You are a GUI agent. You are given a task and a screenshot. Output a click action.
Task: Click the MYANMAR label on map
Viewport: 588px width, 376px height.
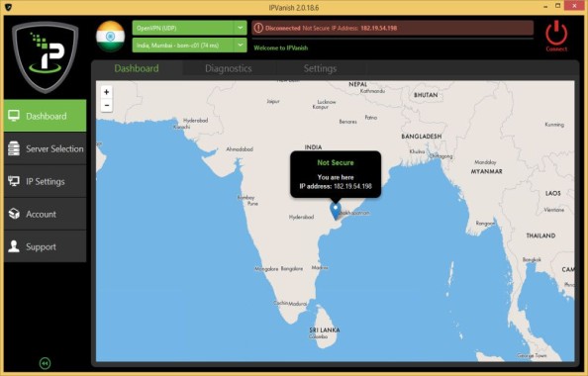pos(486,171)
